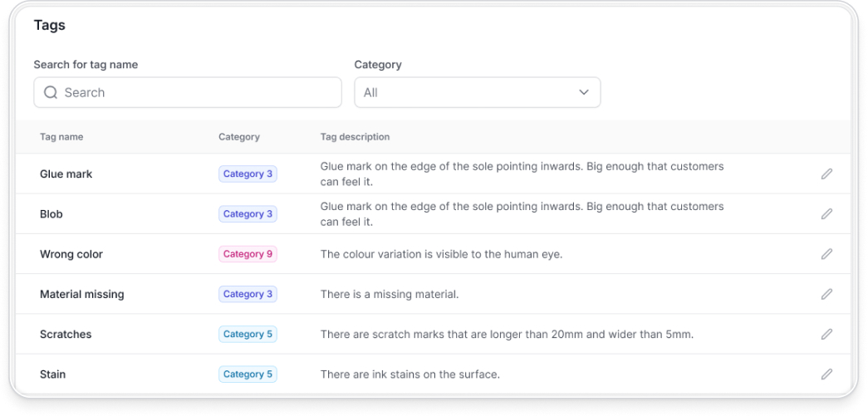The height and width of the screenshot is (416, 868).
Task: Open the Category filter dropdown
Action: (477, 93)
